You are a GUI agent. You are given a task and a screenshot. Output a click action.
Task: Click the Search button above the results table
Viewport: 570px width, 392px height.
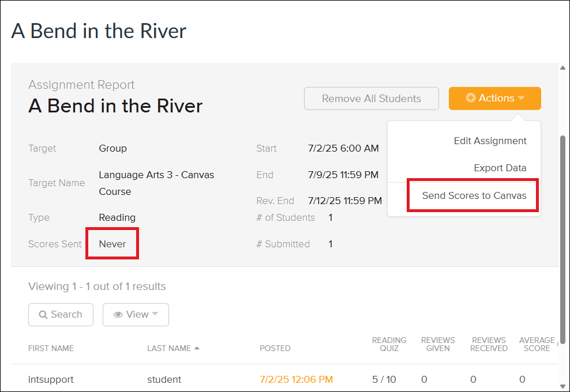[61, 314]
